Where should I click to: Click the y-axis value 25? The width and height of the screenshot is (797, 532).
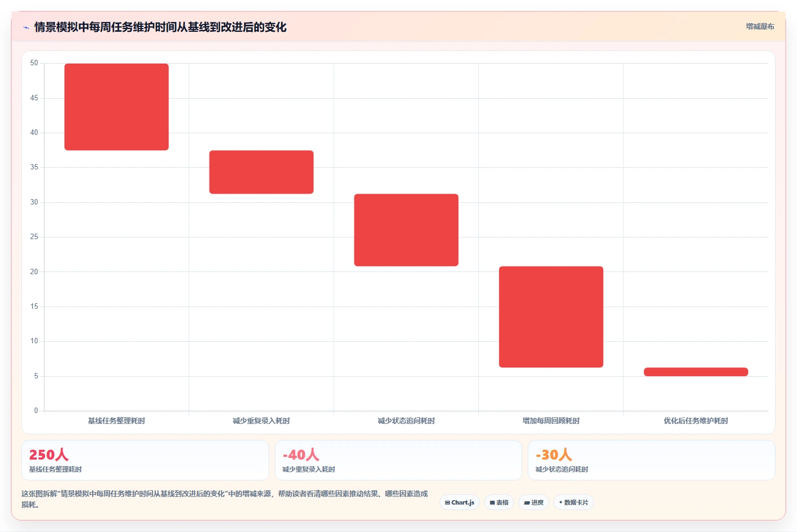(34, 237)
